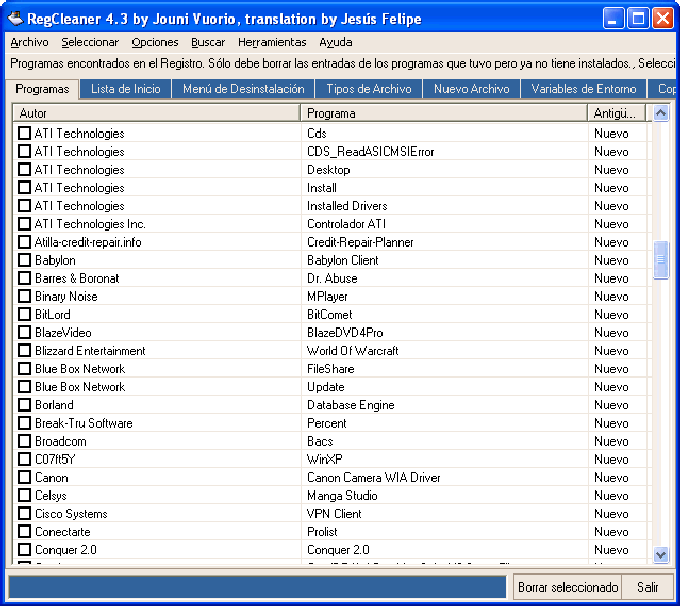The height and width of the screenshot is (606, 680).
Task: Switch to the Lista de Inicio tab
Action: (x=126, y=89)
